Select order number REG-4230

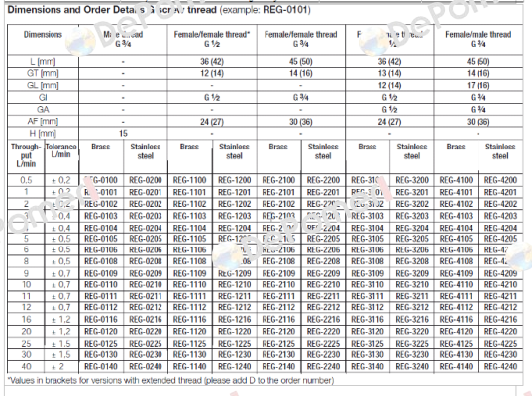(500, 355)
